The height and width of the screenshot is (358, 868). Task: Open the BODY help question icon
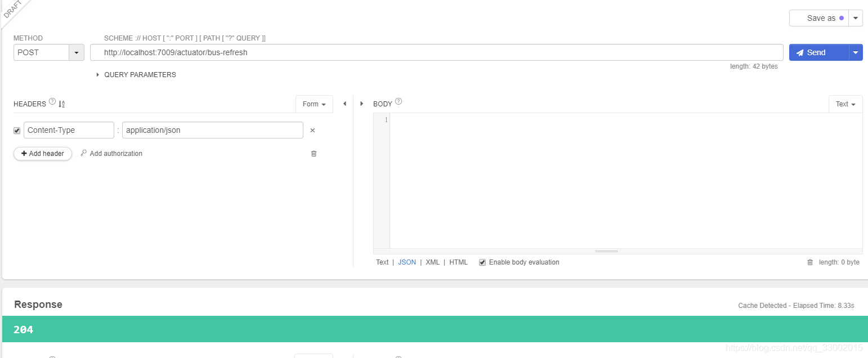pyautogui.click(x=399, y=102)
